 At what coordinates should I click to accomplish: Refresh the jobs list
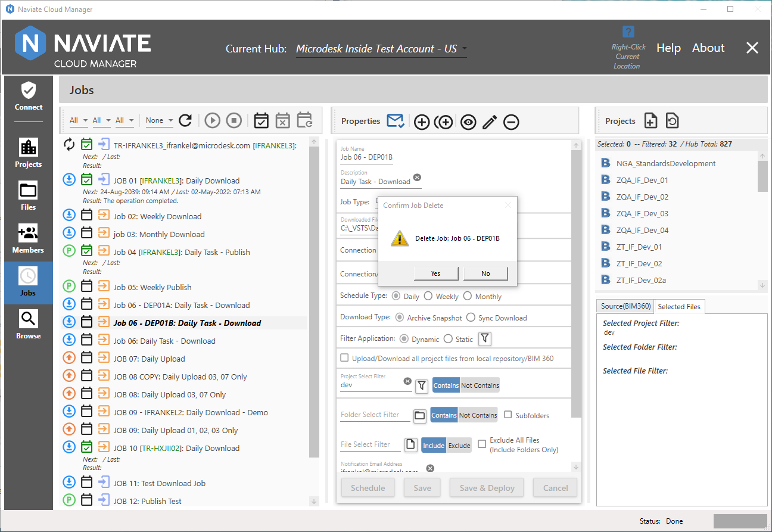pos(185,120)
